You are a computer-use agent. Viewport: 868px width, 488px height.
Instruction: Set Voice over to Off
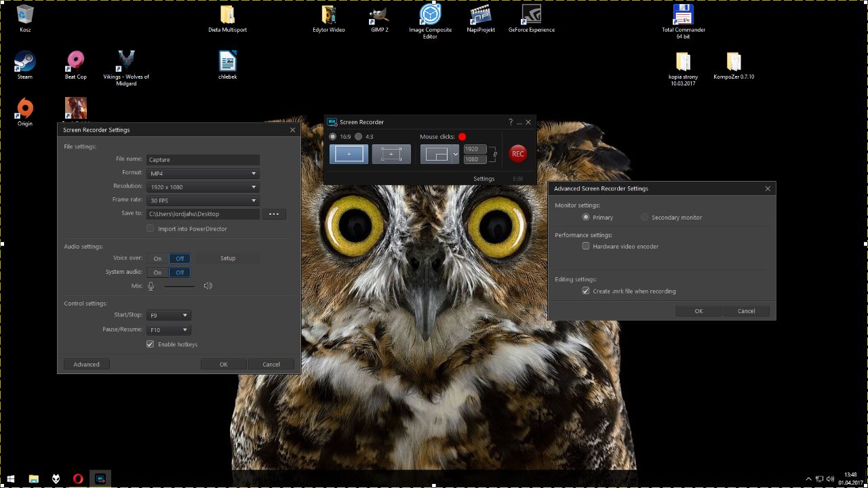[x=180, y=258]
